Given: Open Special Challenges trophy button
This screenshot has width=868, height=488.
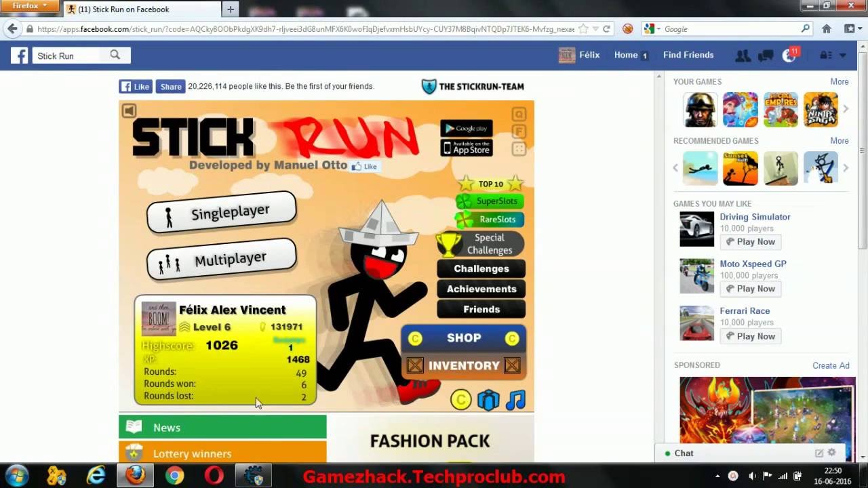Looking at the screenshot, I should pyautogui.click(x=480, y=244).
